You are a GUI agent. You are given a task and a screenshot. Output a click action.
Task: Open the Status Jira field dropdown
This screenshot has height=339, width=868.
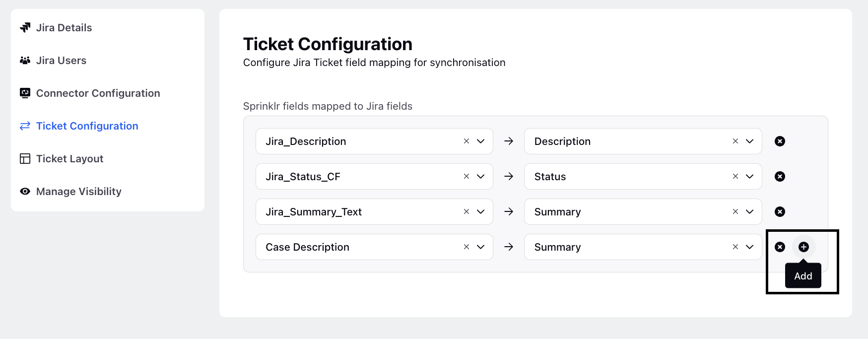click(x=750, y=177)
